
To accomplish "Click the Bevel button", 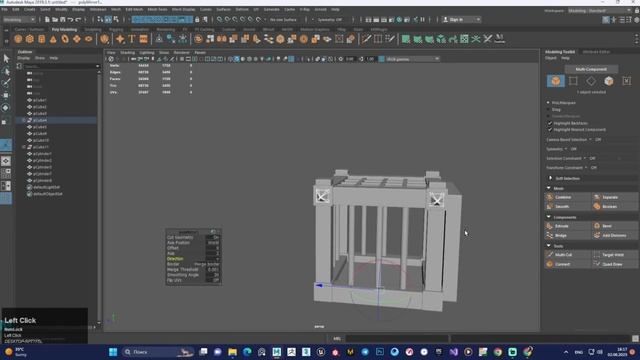I will click(x=614, y=226).
